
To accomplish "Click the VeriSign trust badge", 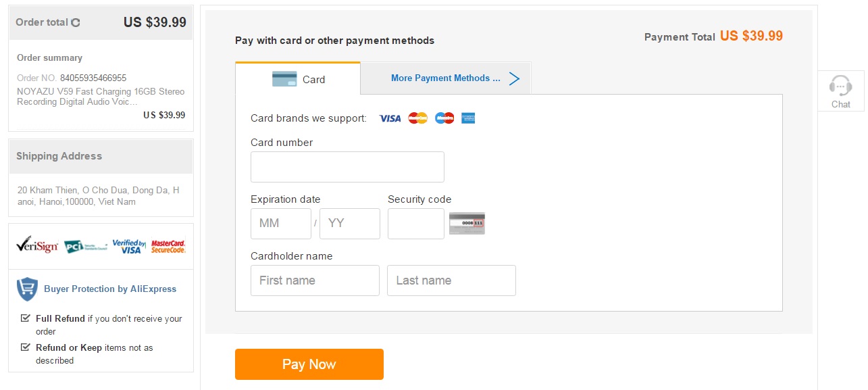I will [x=36, y=245].
